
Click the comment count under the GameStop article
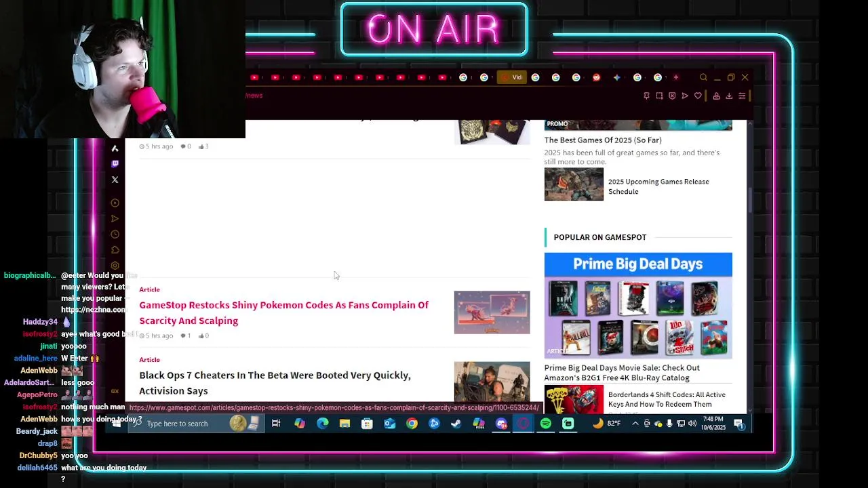tap(185, 335)
